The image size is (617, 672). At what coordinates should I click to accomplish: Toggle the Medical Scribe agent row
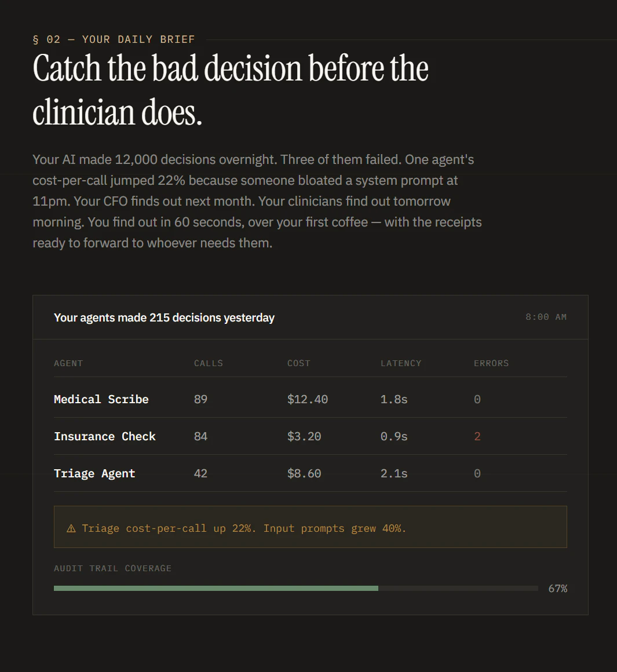101,399
